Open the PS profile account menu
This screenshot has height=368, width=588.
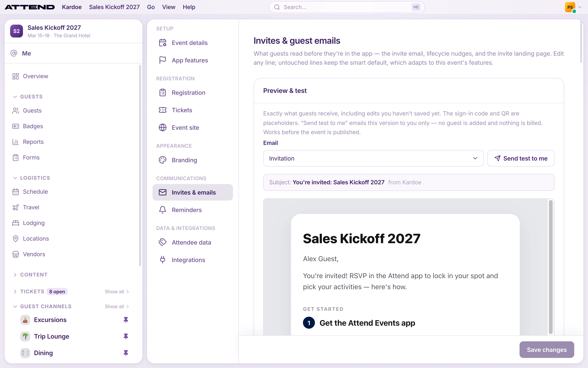[573, 7]
